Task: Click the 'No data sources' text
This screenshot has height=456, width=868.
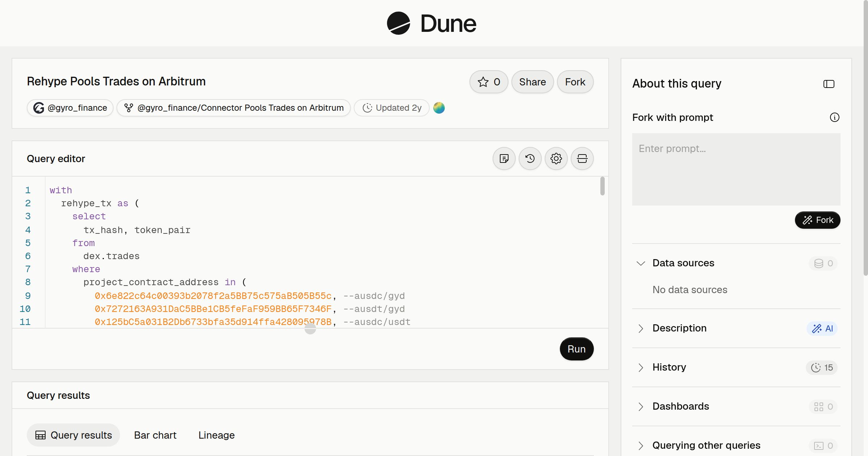Action: 690,290
